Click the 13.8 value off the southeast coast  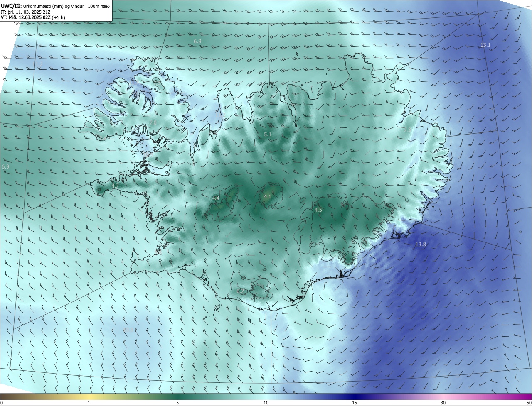click(421, 245)
